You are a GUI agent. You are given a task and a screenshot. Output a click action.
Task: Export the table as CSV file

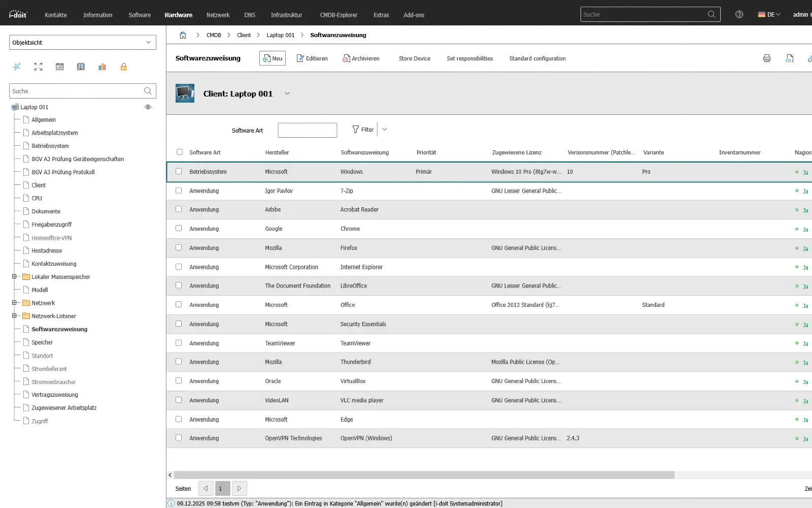click(x=789, y=58)
